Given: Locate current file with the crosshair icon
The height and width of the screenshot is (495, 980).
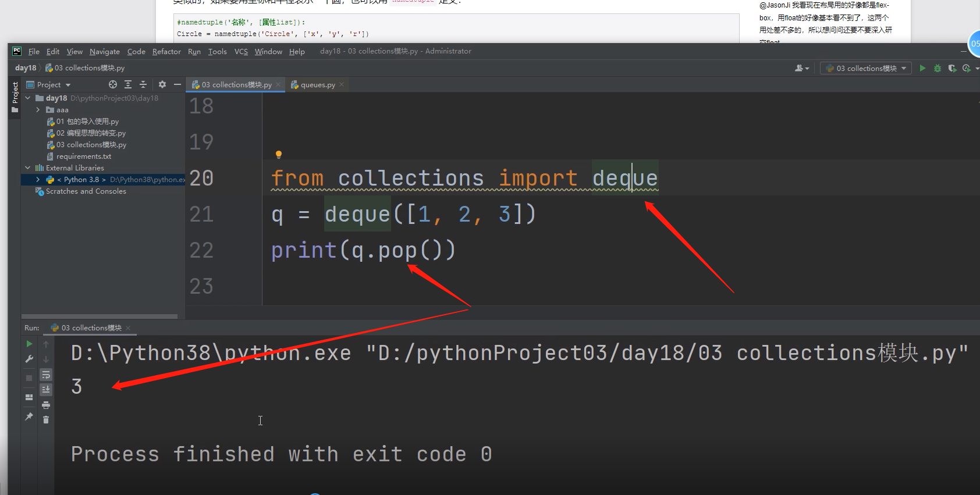Looking at the screenshot, I should (113, 84).
